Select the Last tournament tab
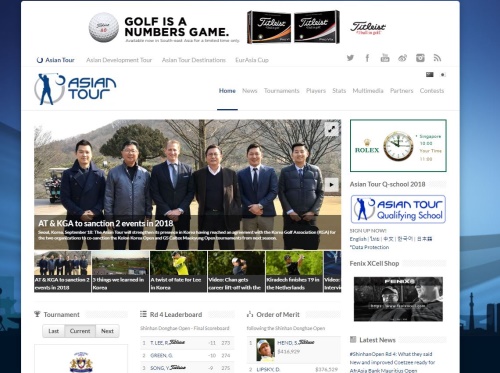Screen dimensions: 500x373 tap(53, 331)
